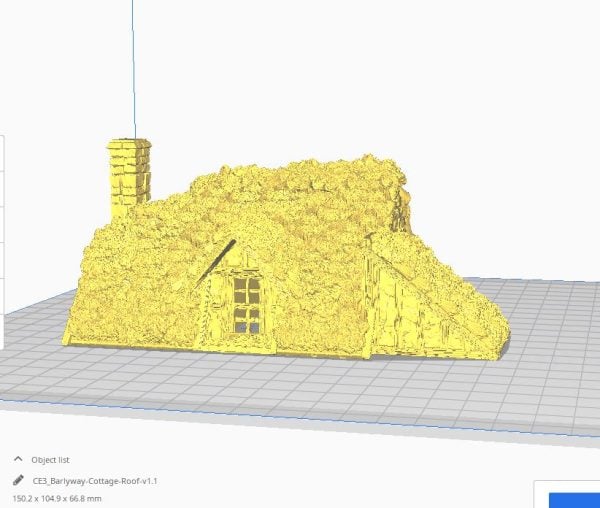Click the pencil icon to rename model
Viewport: 600px width, 508px height.
point(17,481)
